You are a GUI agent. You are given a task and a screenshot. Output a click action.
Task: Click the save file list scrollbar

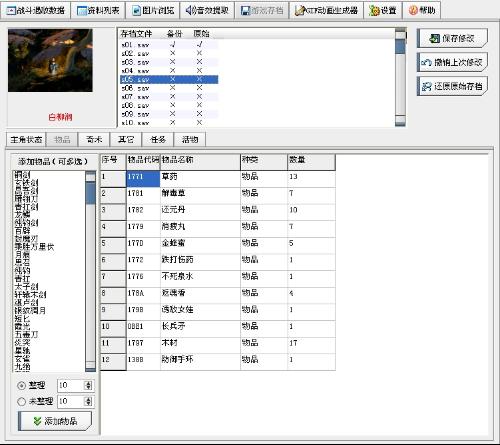(x=400, y=78)
